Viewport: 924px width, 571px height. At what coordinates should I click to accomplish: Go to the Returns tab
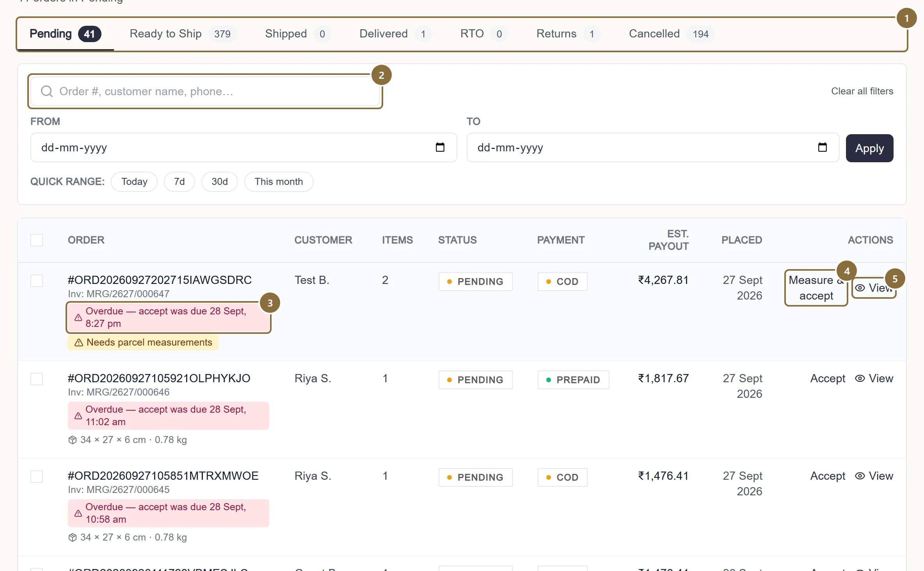568,34
